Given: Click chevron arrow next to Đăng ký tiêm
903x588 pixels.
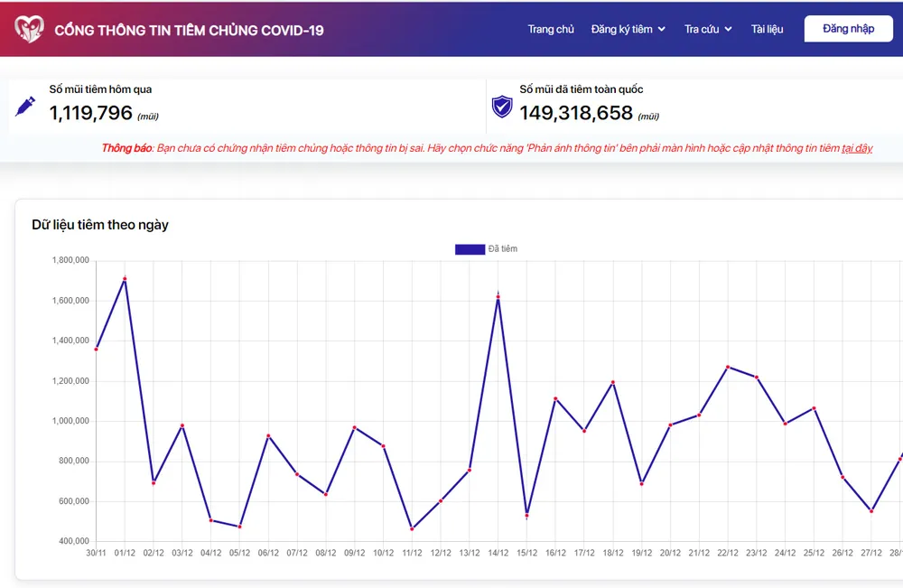Looking at the screenshot, I should tap(662, 30).
